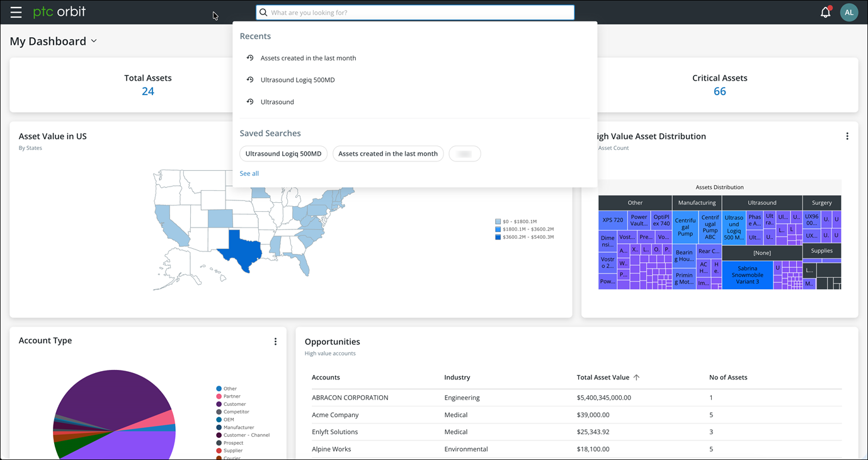868x460 pixels.
Task: Expand the My Dashboard dropdown
Action: click(x=94, y=41)
